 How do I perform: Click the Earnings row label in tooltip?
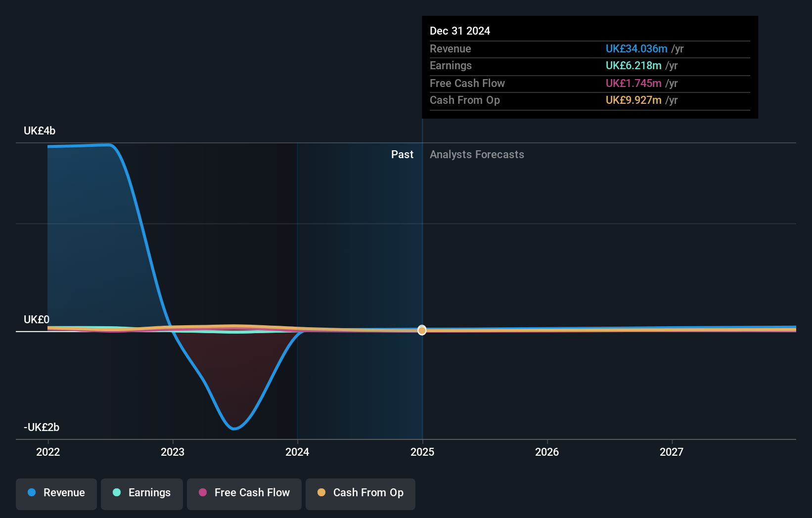tap(451, 66)
